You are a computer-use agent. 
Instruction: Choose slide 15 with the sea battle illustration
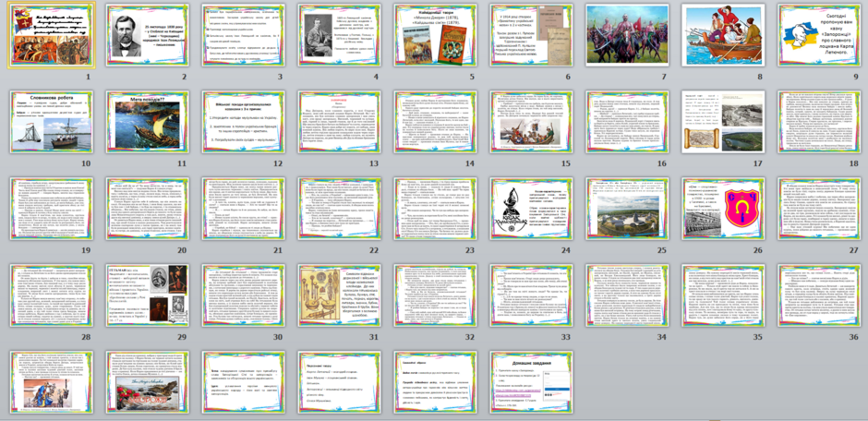pos(532,122)
